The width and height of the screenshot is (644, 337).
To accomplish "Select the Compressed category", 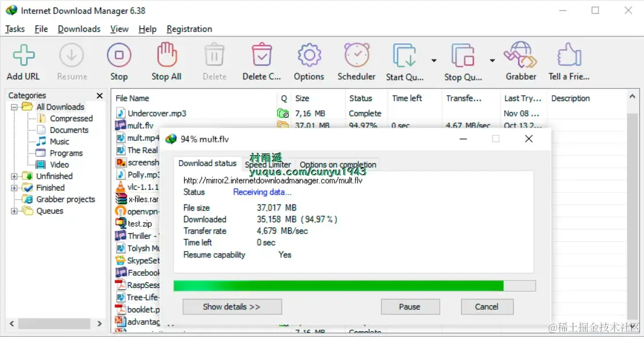I will (x=71, y=118).
